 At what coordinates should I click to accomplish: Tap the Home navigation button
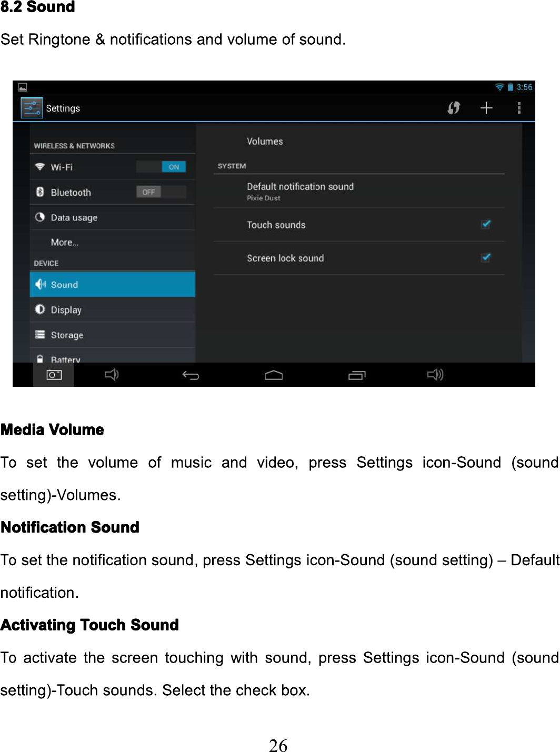click(x=274, y=375)
